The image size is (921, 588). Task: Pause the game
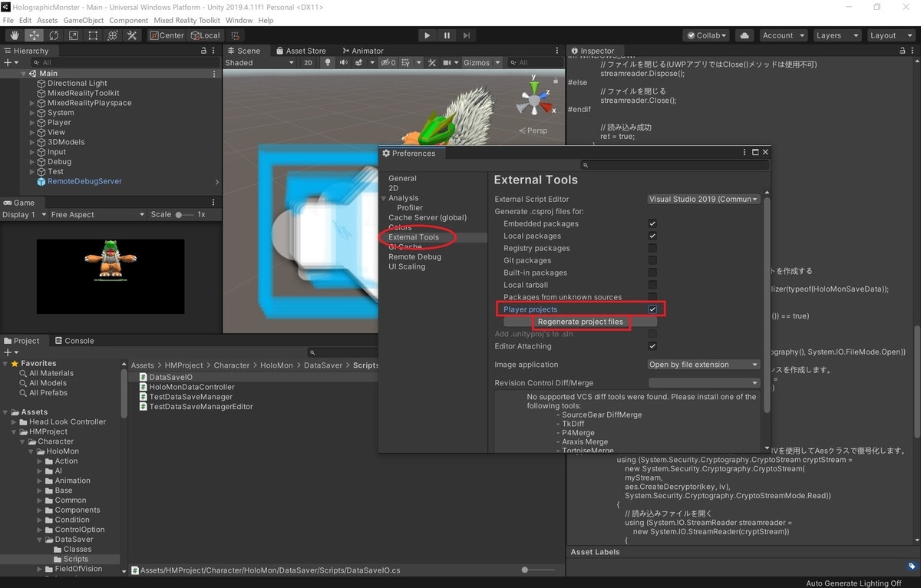447,35
